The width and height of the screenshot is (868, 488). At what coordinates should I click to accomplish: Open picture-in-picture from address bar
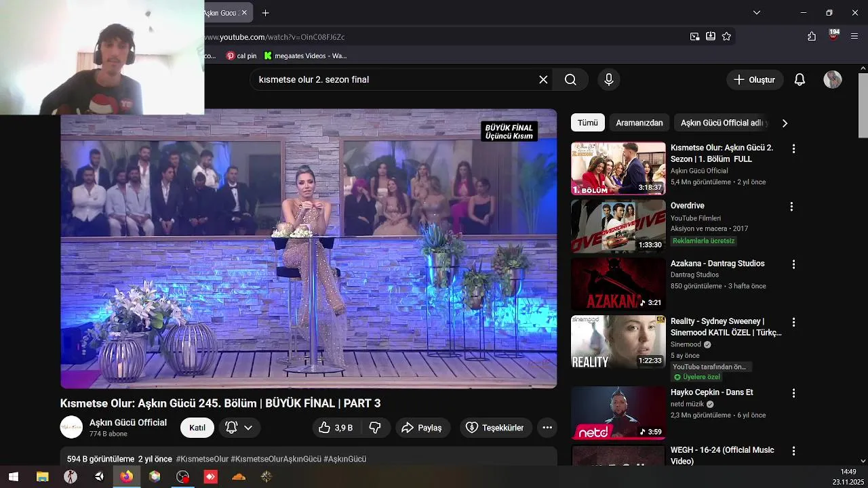click(694, 37)
